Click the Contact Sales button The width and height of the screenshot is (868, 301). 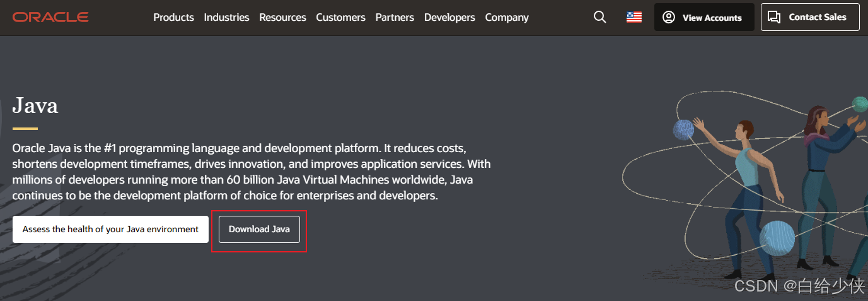tap(810, 17)
